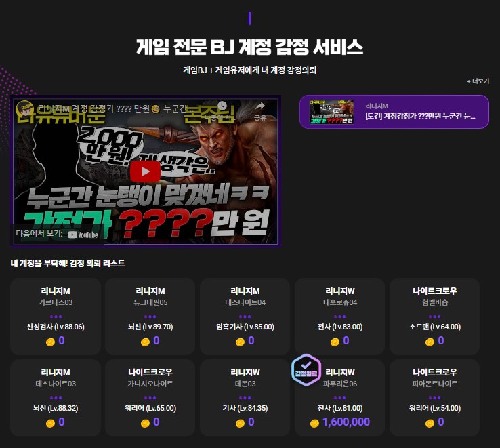Screen dimensions: 500x448
Task: Open the video title link at top of player
Action: (116, 109)
